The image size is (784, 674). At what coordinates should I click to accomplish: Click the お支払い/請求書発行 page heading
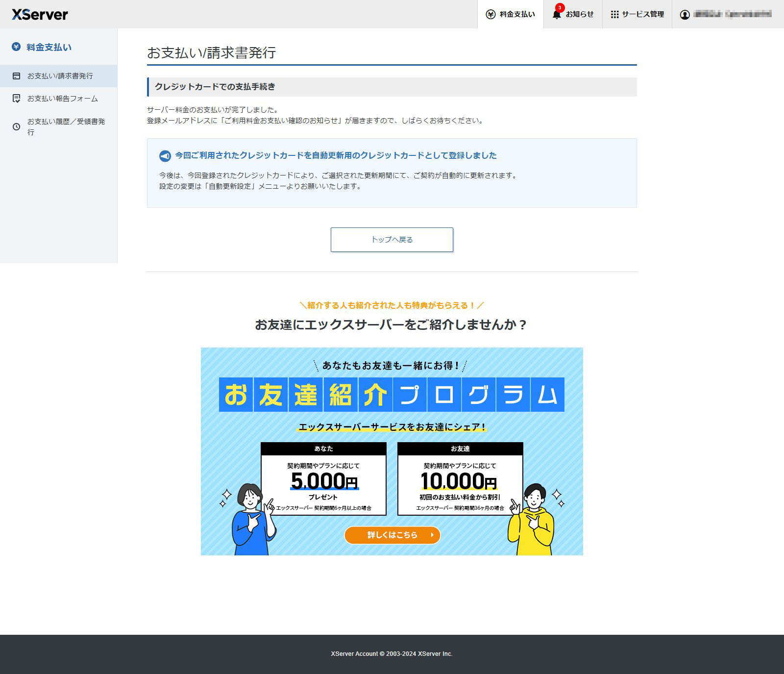coord(211,52)
